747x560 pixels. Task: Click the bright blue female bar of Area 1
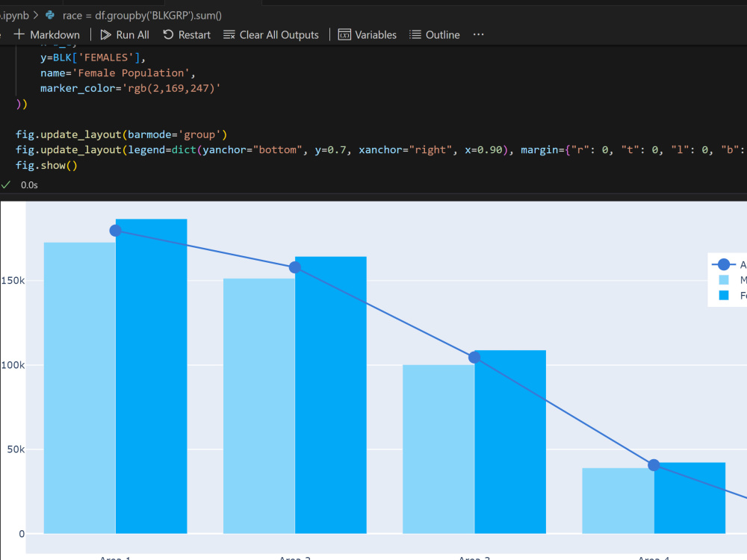(152, 376)
